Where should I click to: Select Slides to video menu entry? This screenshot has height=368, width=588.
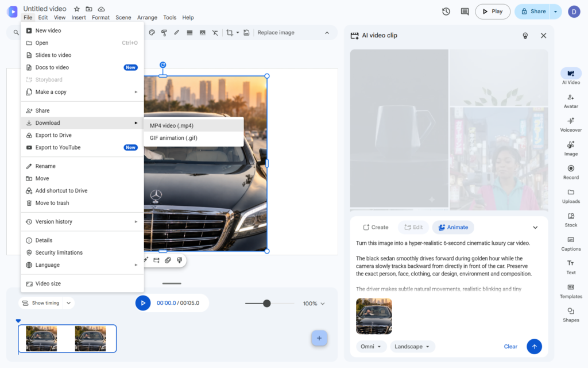coord(83,55)
